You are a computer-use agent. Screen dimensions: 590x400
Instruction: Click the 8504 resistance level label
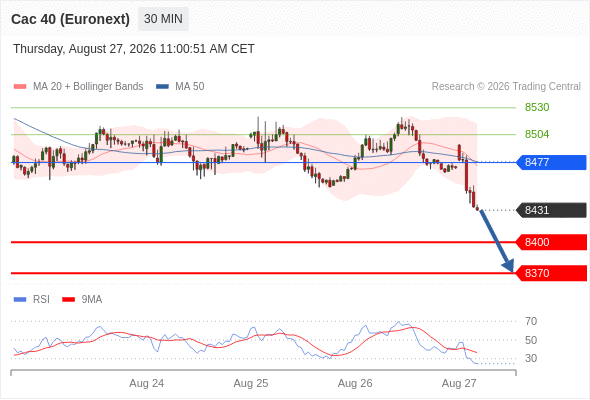(537, 134)
